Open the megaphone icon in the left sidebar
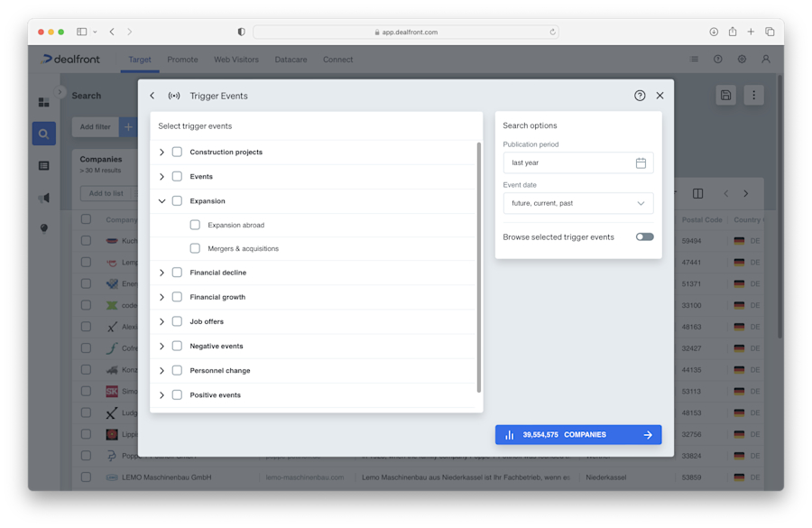This screenshot has width=812, height=528. (x=43, y=197)
